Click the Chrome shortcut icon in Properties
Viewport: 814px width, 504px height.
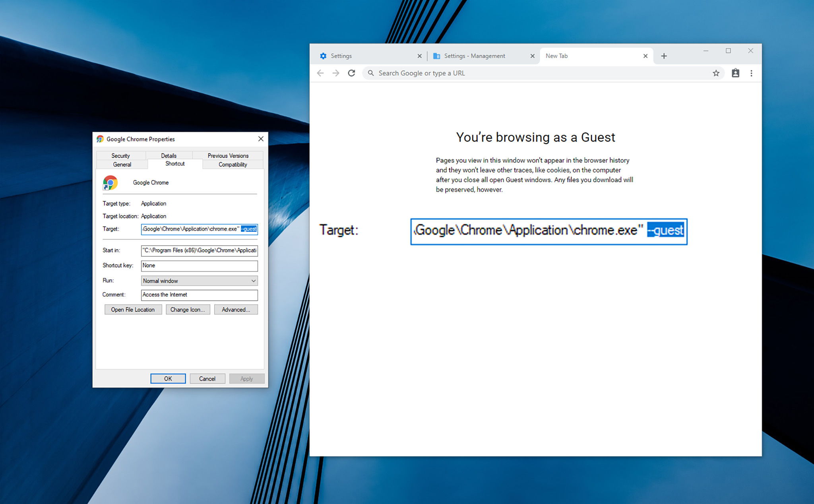110,183
